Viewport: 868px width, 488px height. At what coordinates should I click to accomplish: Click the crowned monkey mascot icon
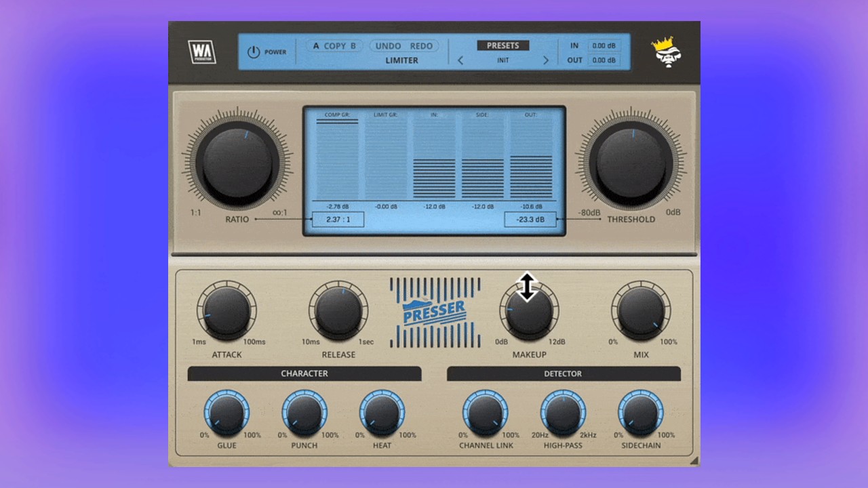click(665, 52)
